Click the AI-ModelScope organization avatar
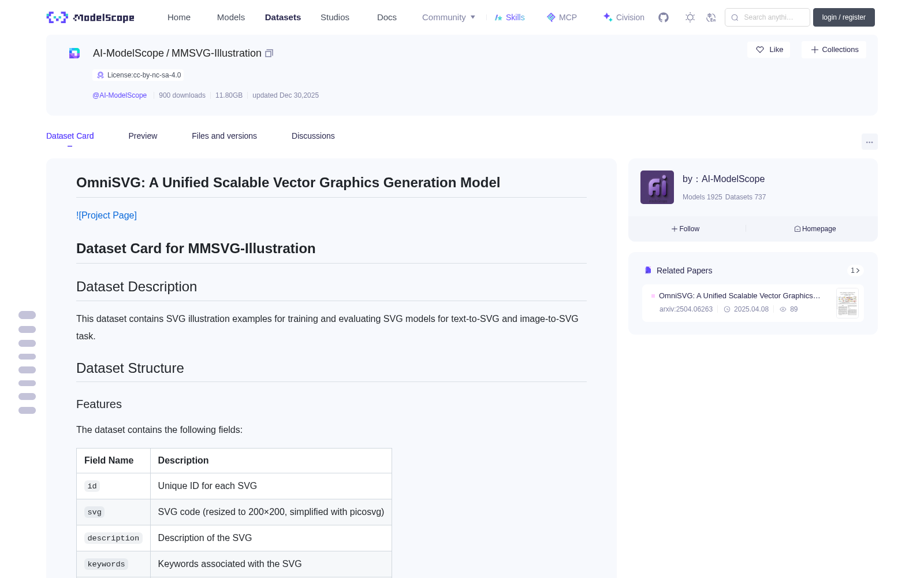The height and width of the screenshot is (578, 924). pos(657,187)
